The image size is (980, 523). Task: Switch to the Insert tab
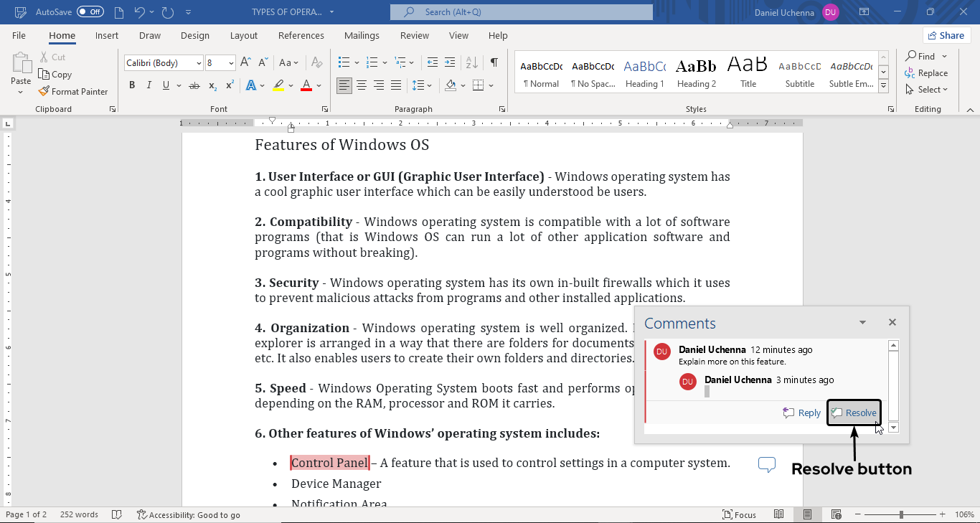point(107,35)
